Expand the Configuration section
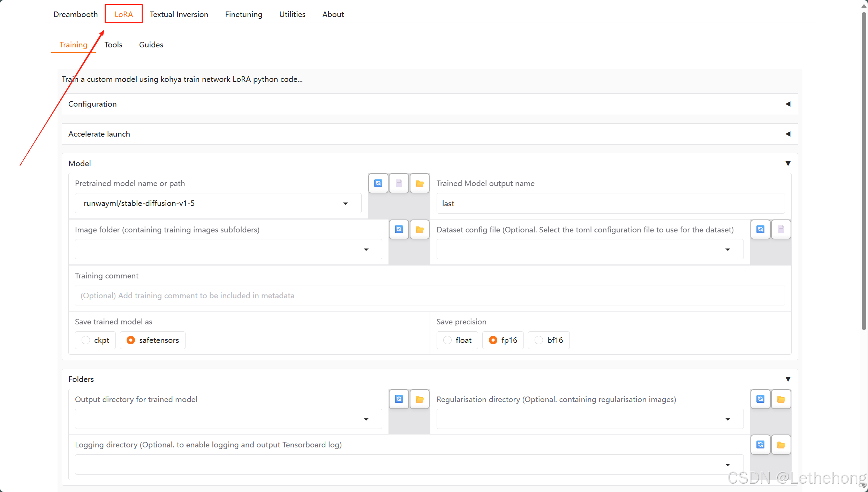The image size is (868, 492). (x=430, y=104)
